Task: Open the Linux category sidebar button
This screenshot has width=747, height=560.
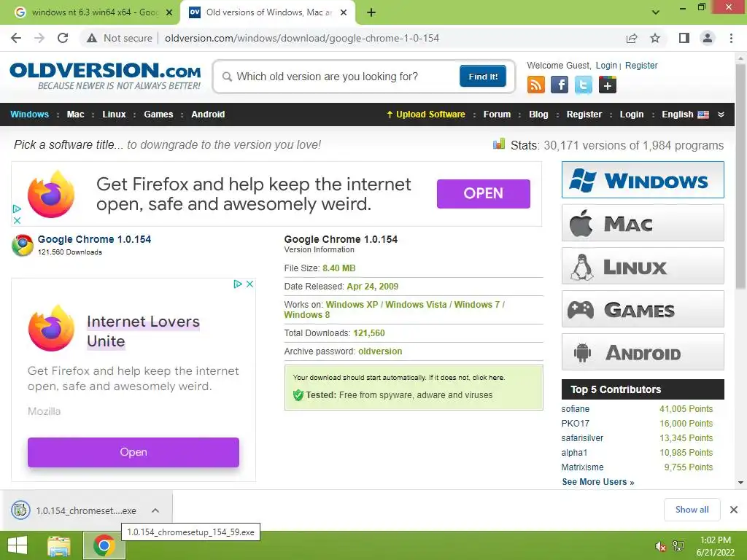Action: [x=643, y=265]
